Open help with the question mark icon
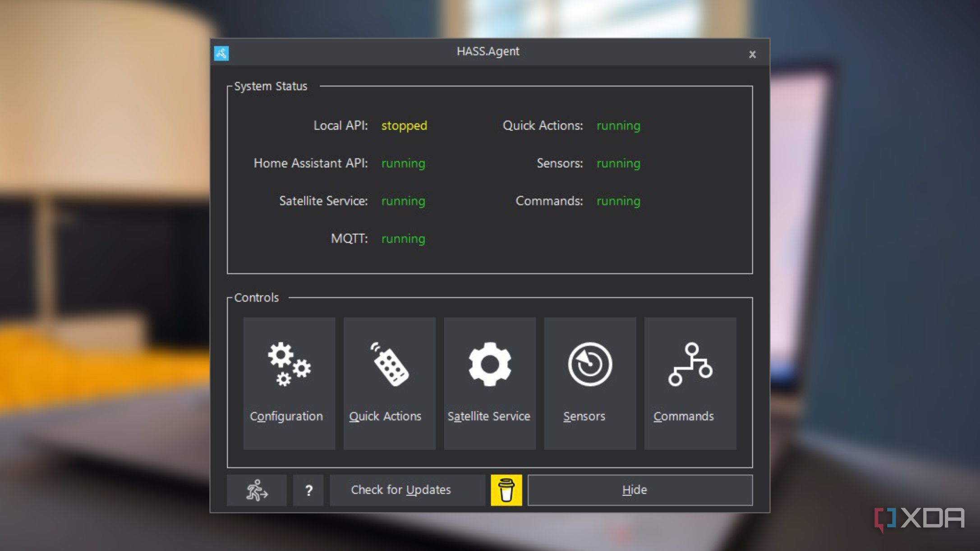Image resolution: width=980 pixels, height=551 pixels. point(308,490)
